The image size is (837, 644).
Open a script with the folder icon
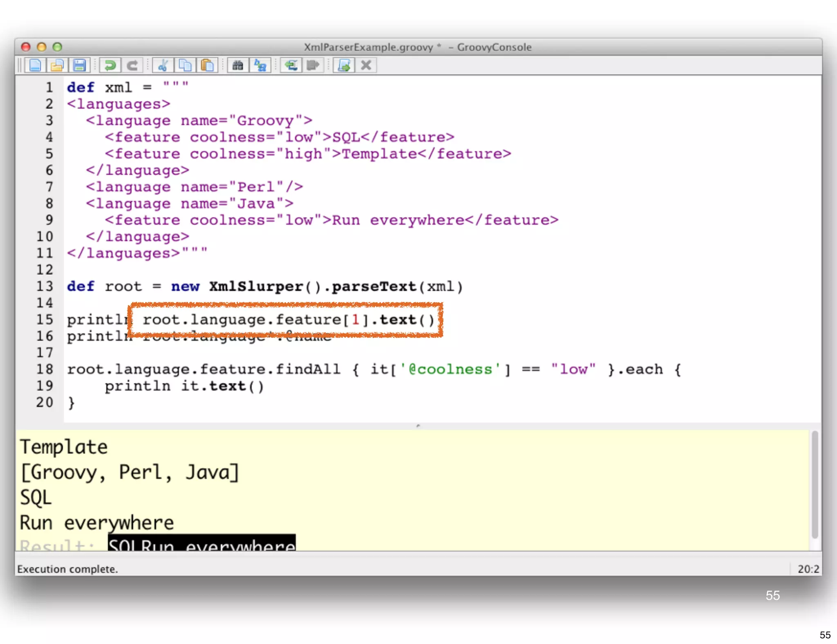(x=57, y=65)
